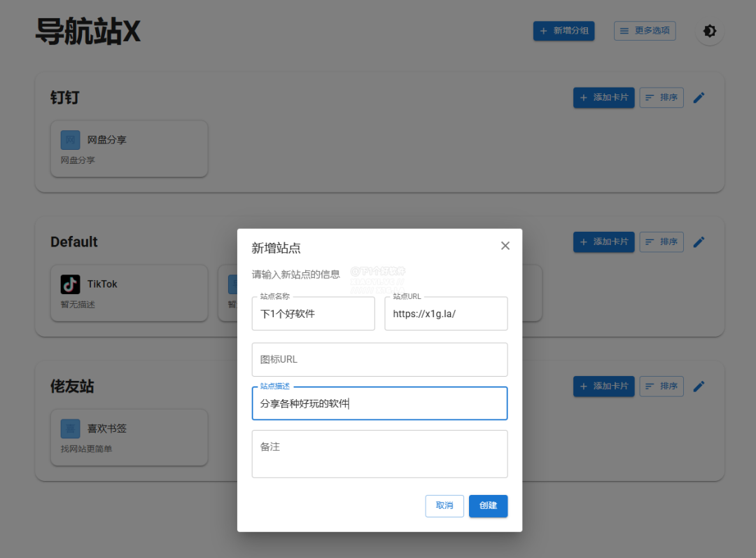The image size is (756, 558).
Task: Click the TikTok card title
Action: (x=102, y=284)
